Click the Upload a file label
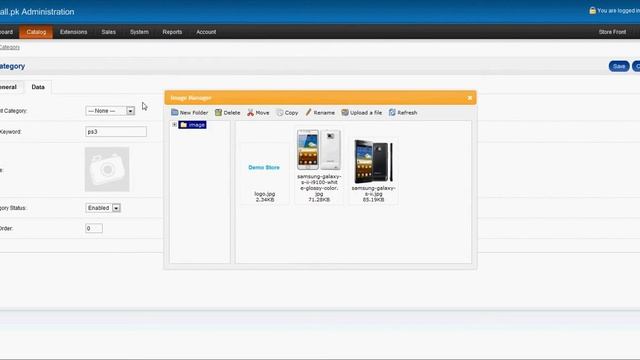 pyautogui.click(x=366, y=113)
